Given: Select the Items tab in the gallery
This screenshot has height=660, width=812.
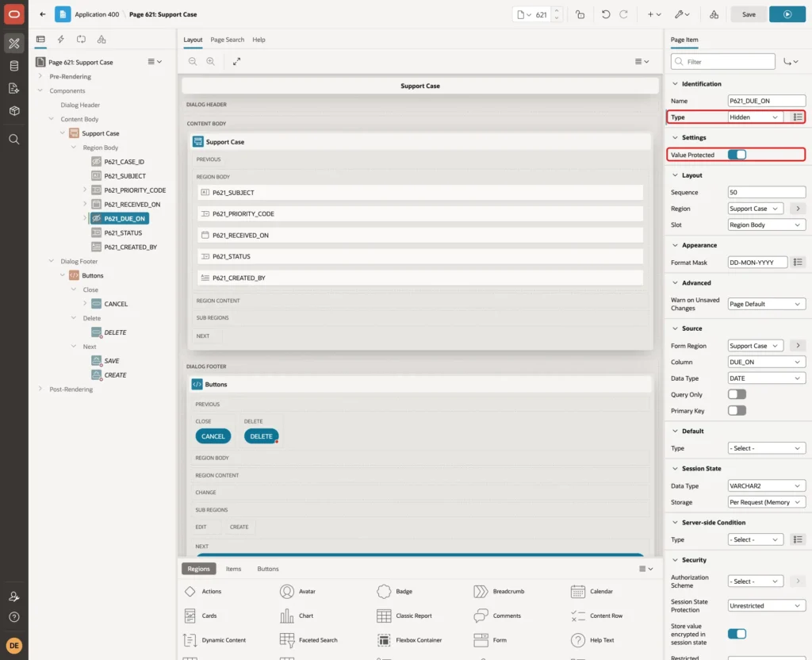Looking at the screenshot, I should (234, 569).
